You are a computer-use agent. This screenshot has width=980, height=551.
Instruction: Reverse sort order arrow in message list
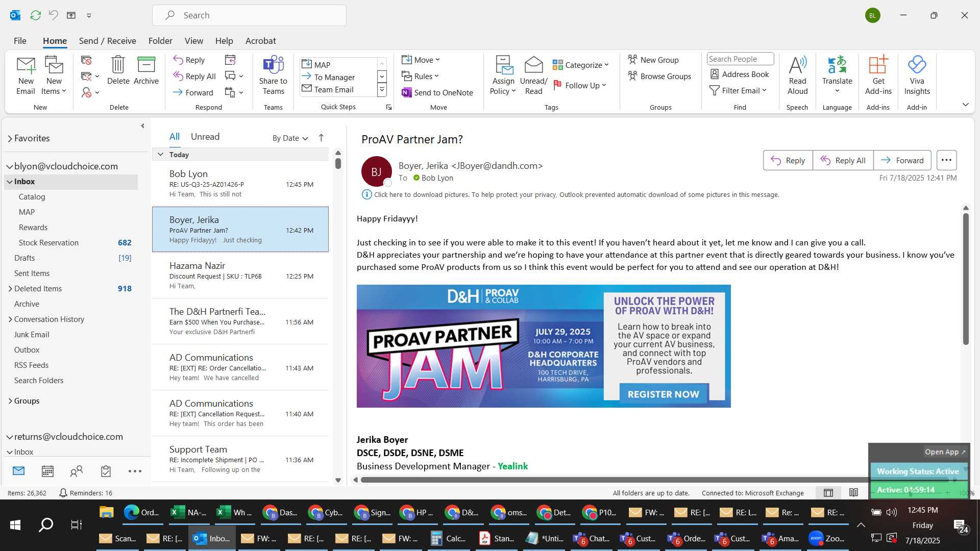[321, 138]
